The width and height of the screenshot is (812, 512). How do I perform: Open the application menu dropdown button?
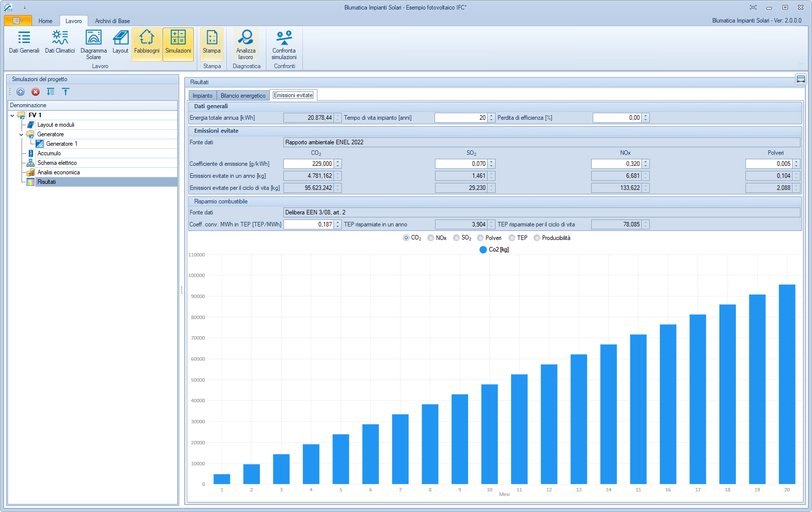tap(18, 21)
